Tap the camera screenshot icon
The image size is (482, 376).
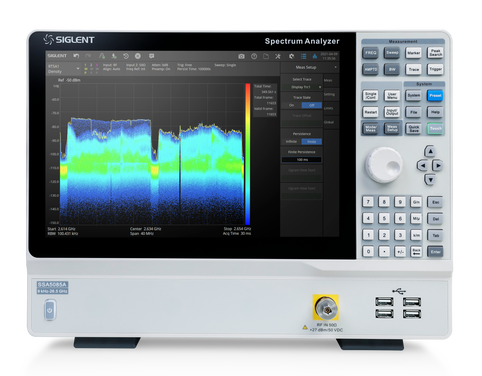(242, 56)
